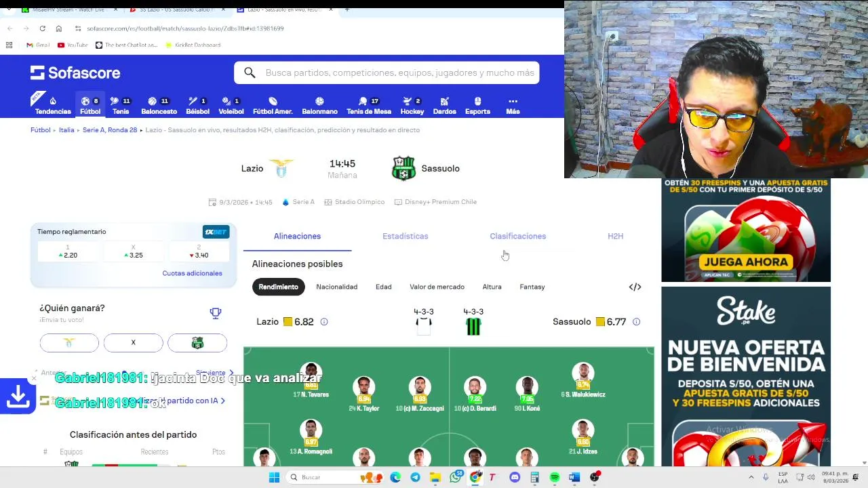This screenshot has height=488, width=868.
Task: Open Discord from the taskbar
Action: tap(515, 477)
